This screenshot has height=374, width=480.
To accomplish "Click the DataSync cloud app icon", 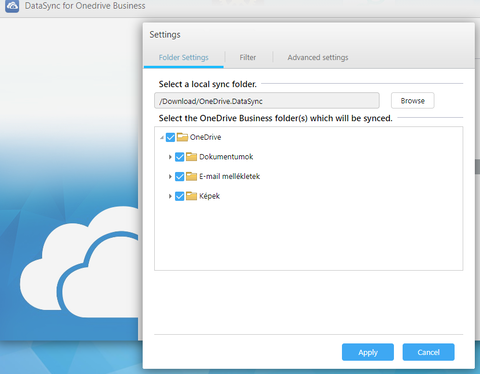I will pyautogui.click(x=12, y=6).
